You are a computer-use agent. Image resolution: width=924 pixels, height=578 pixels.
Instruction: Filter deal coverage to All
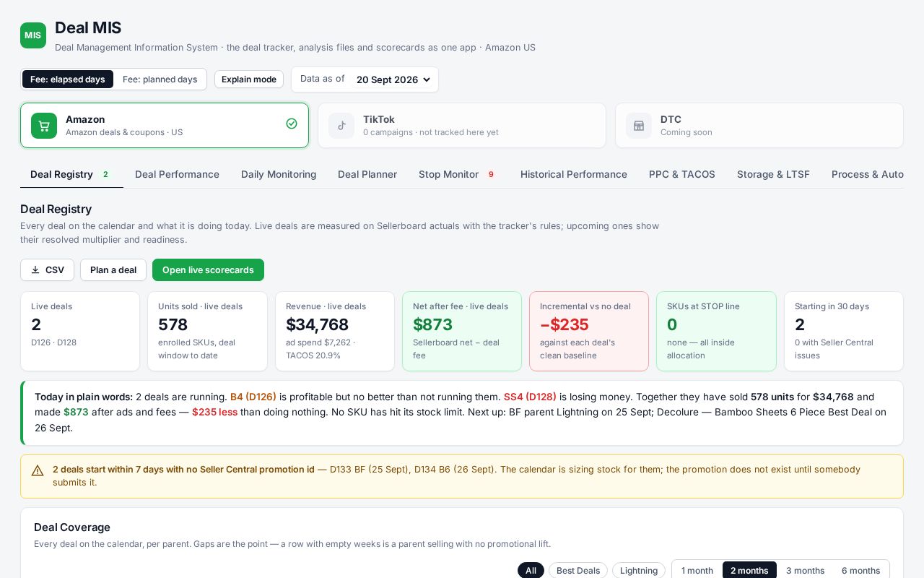(531, 571)
